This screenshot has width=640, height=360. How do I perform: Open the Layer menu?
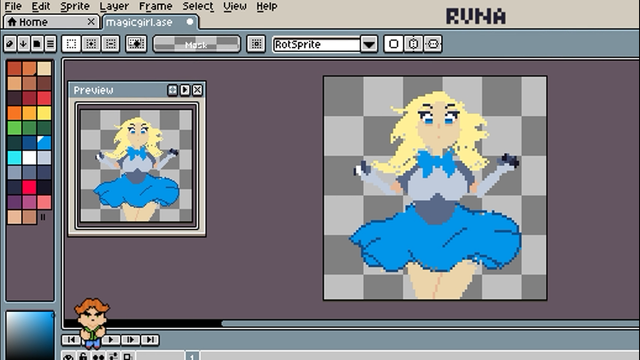114,6
